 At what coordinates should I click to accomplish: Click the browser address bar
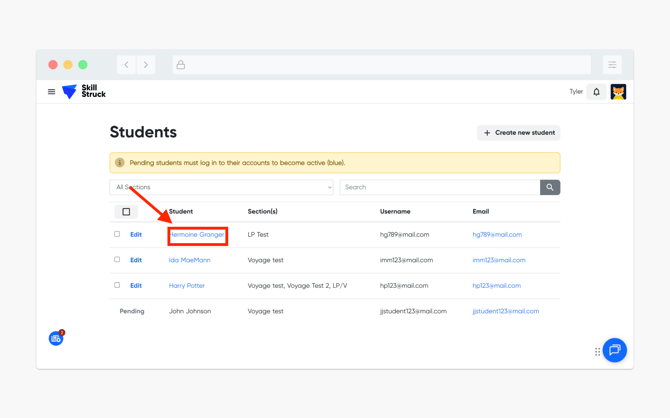tap(382, 65)
